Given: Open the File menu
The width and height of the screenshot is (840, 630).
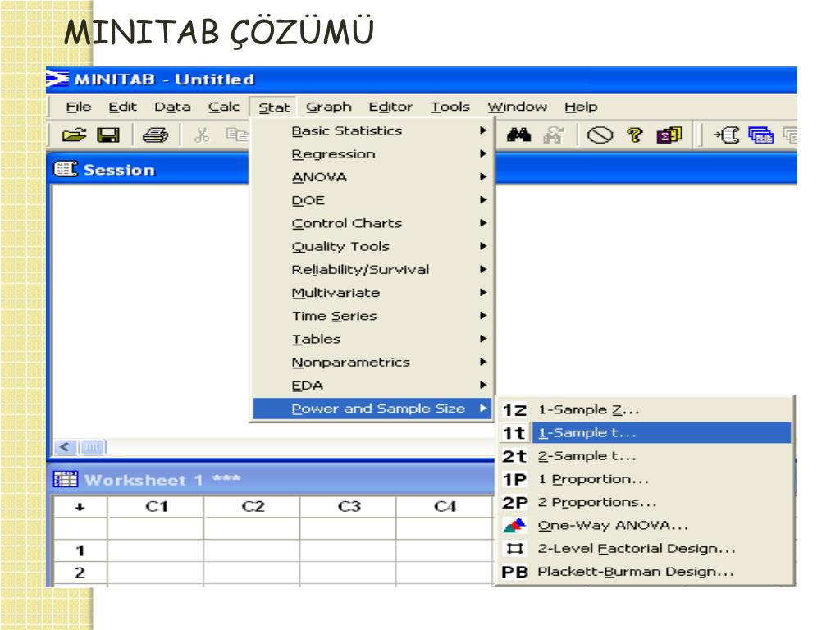Looking at the screenshot, I should (x=78, y=107).
